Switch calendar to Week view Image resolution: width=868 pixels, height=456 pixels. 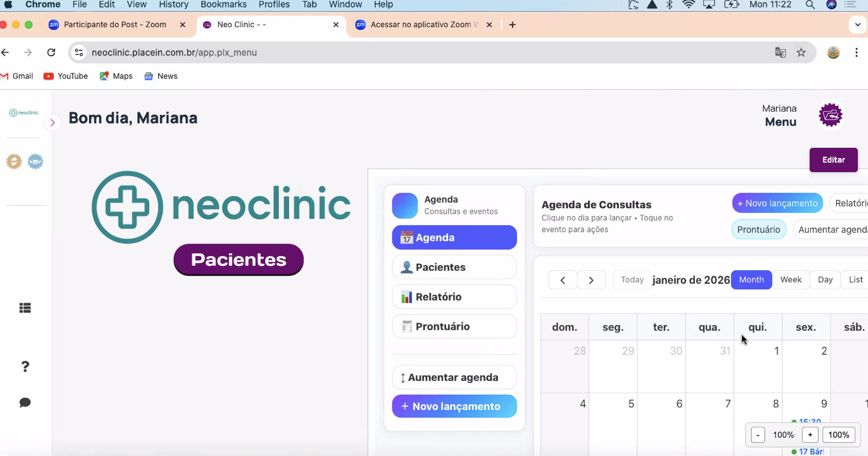(791, 280)
